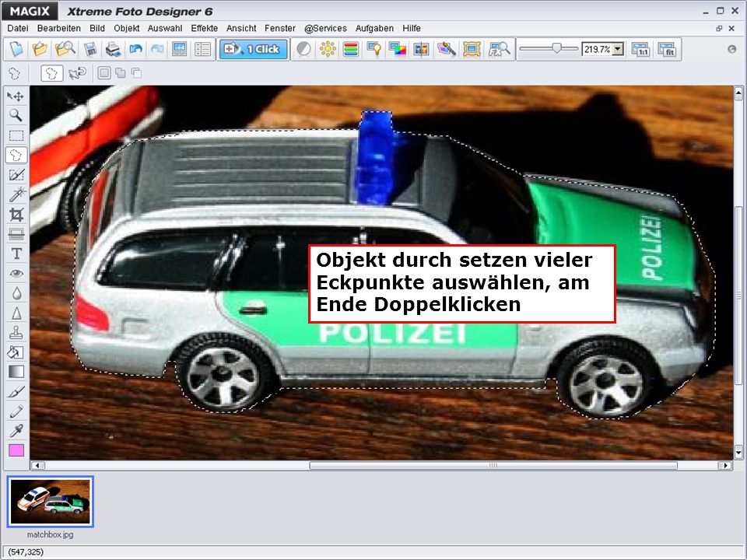Choose add to selection mode icon
747x560 pixels.
tap(121, 73)
